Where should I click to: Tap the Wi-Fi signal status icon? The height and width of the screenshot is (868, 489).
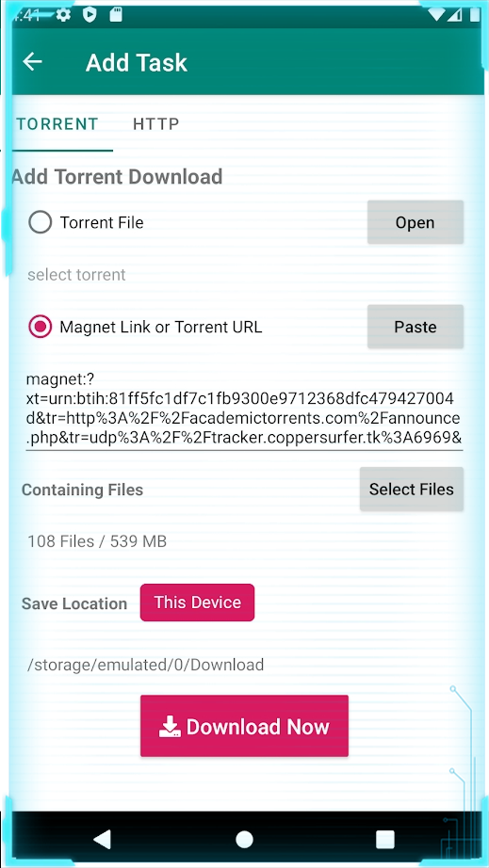pos(436,15)
